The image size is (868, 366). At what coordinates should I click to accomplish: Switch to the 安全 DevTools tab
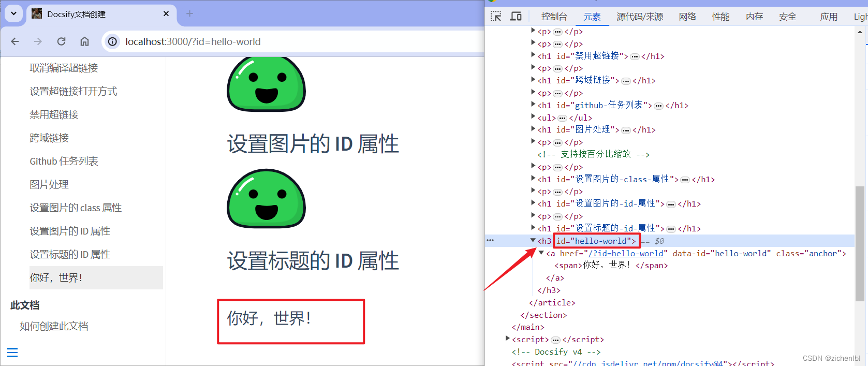click(x=788, y=17)
